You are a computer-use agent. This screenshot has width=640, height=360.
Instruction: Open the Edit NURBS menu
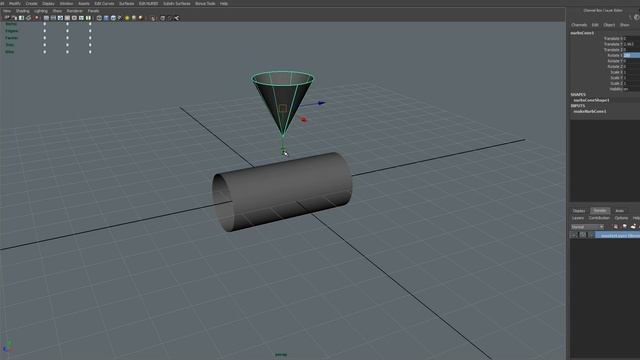[x=149, y=3]
